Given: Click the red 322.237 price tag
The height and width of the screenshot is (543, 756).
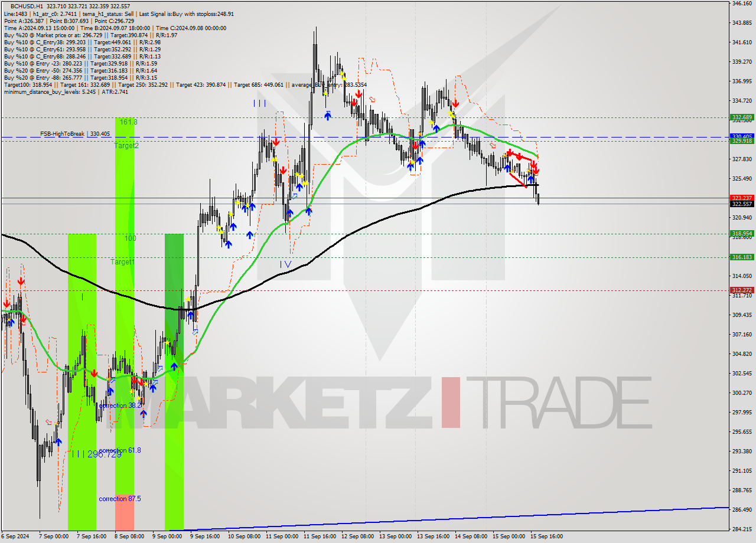Looking at the screenshot, I should 742,198.
